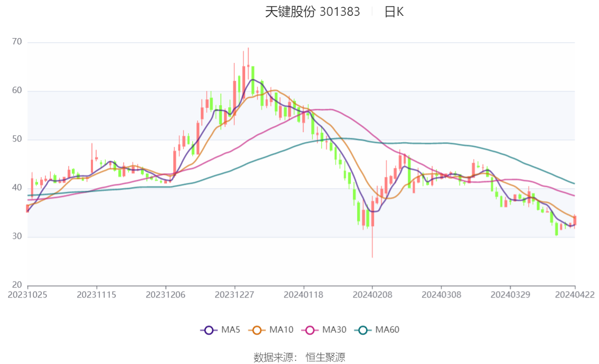Select the 20240422 date on the axis
Screen dimensions: 599x364
point(575,295)
